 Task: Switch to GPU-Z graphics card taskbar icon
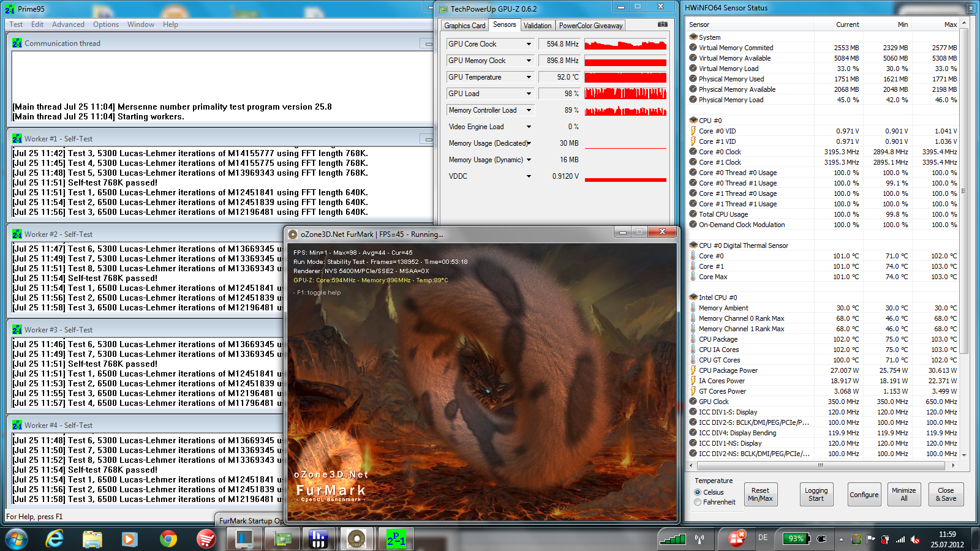(282, 539)
